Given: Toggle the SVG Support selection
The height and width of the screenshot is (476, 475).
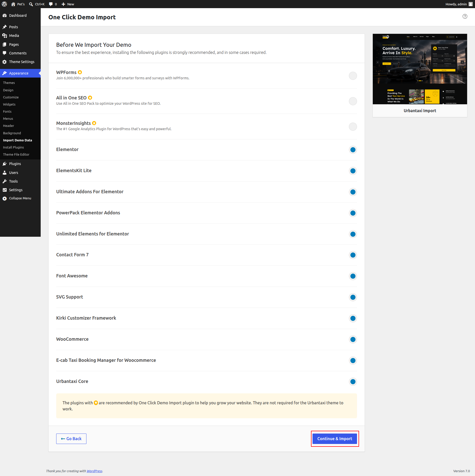Looking at the screenshot, I should click(353, 297).
